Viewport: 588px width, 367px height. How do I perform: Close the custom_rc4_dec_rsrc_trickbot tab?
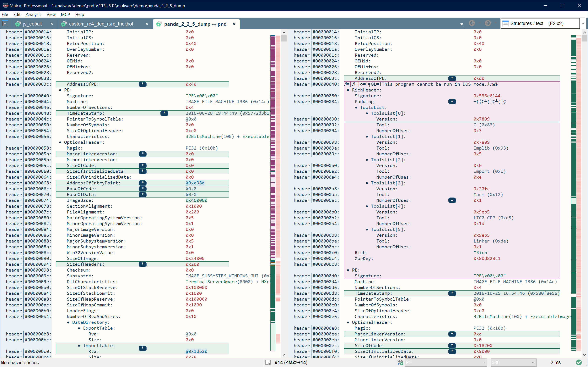coord(147,24)
